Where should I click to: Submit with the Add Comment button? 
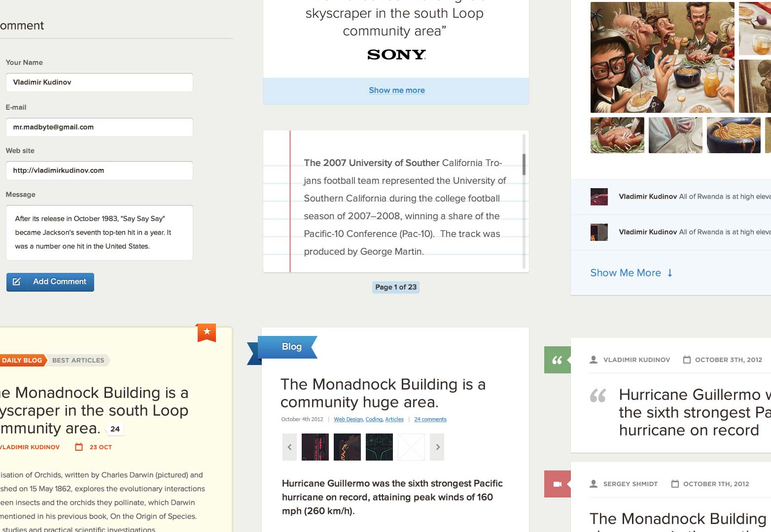pos(50,282)
